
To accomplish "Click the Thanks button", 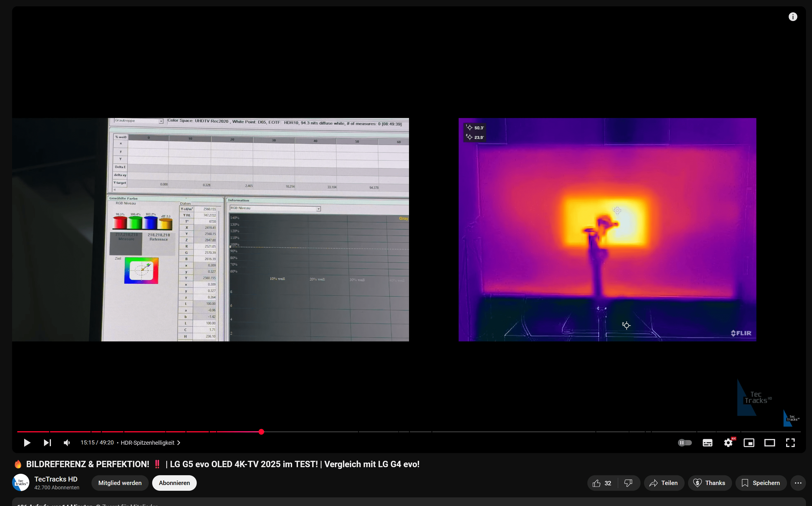I will coord(709,483).
